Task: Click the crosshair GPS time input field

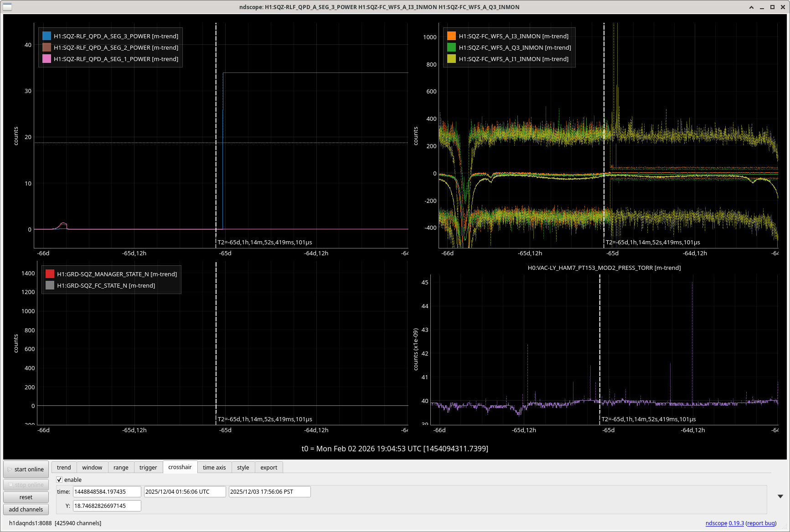Action: [x=107, y=491]
